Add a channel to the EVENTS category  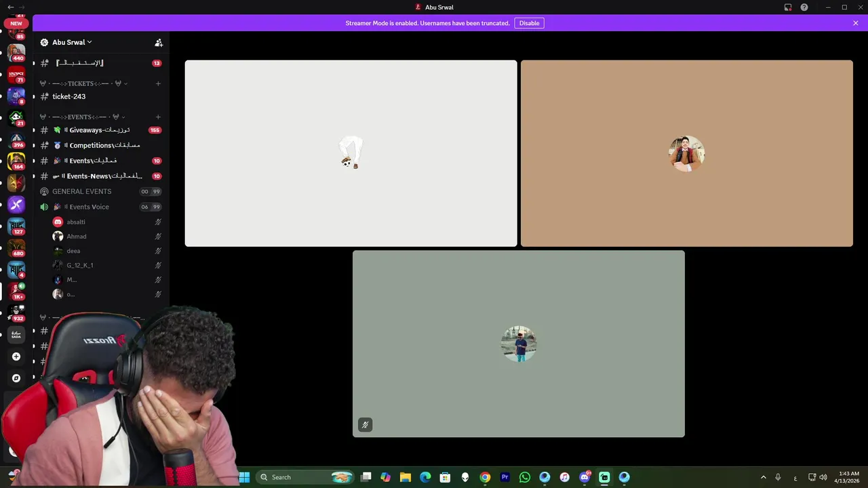158,117
